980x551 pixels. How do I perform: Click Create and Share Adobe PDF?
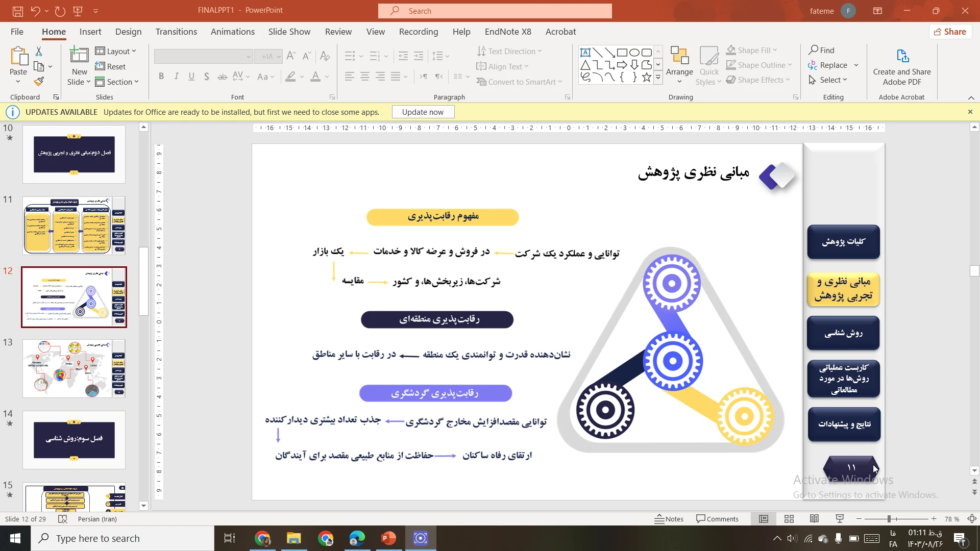pyautogui.click(x=901, y=66)
